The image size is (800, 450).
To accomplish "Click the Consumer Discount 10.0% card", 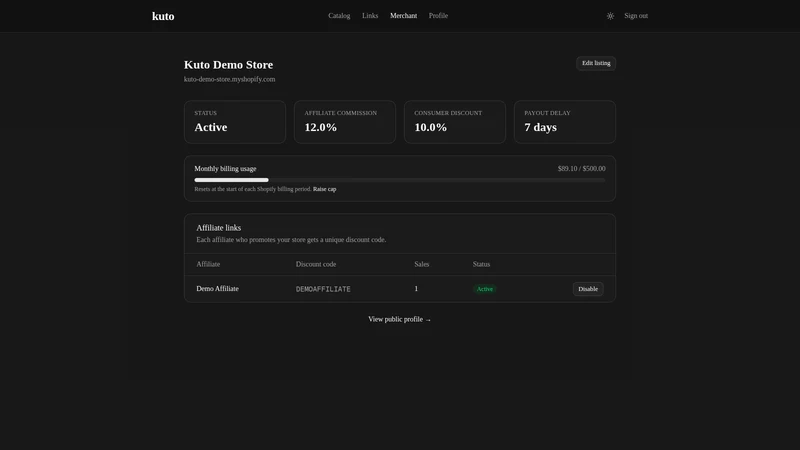I will pyautogui.click(x=455, y=122).
